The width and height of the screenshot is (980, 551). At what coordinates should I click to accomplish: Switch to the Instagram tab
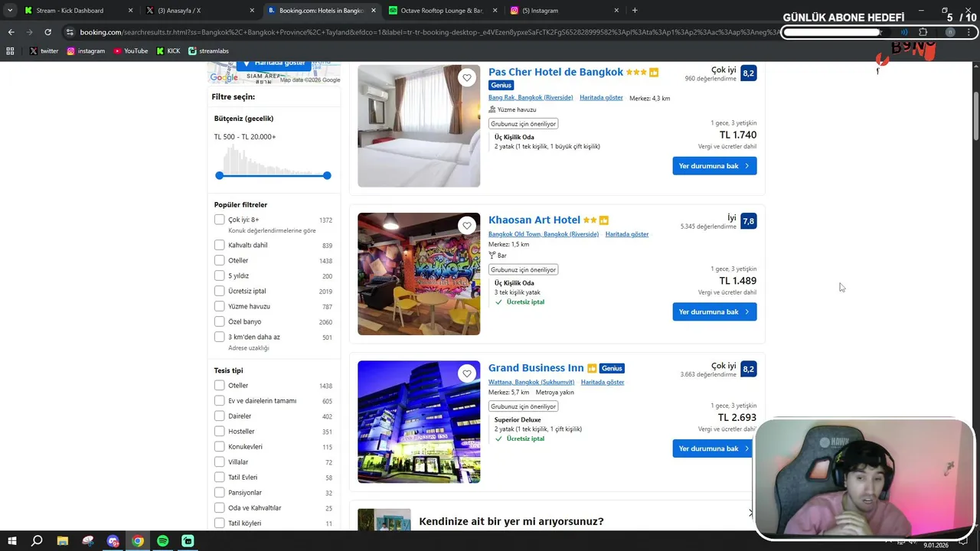click(563, 11)
